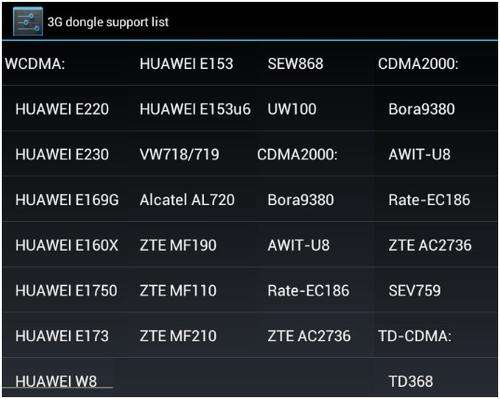Select HUAWEI E220 entry

(62, 109)
